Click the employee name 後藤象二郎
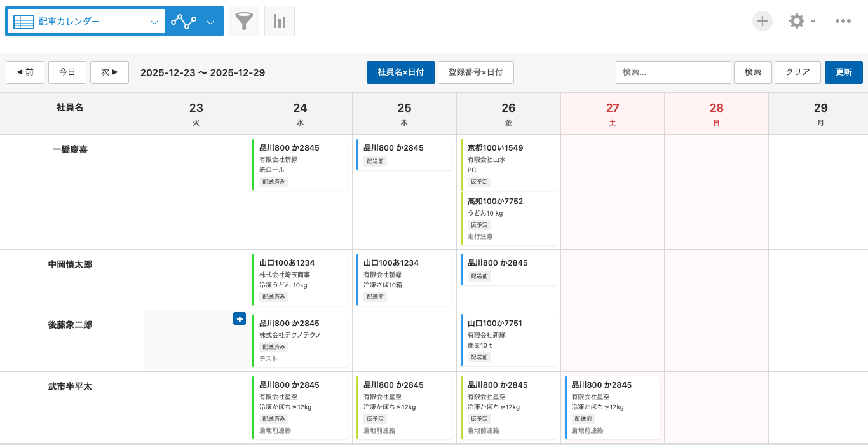The width and height of the screenshot is (868, 445). 70,324
